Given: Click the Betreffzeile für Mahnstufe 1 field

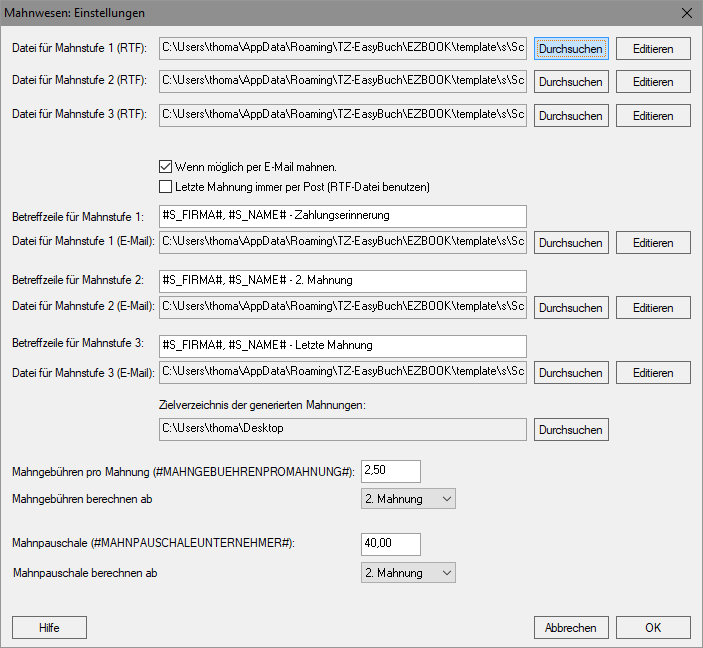Looking at the screenshot, I should coord(343,216).
